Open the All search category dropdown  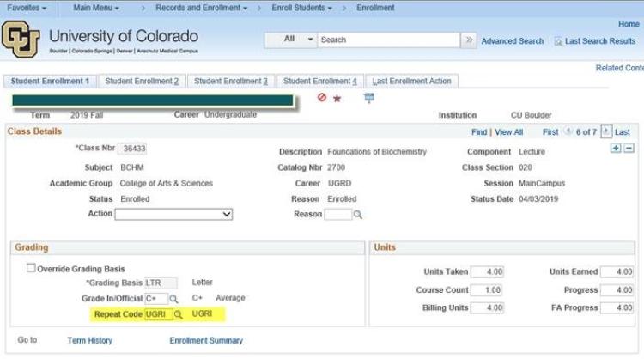(x=291, y=40)
